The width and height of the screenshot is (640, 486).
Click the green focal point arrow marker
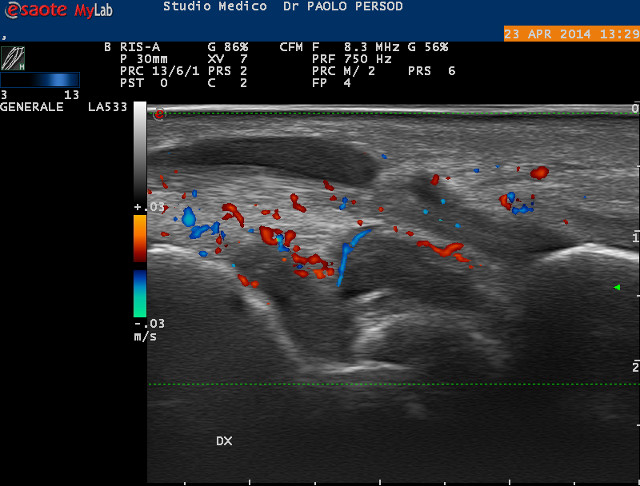pyautogui.click(x=617, y=287)
